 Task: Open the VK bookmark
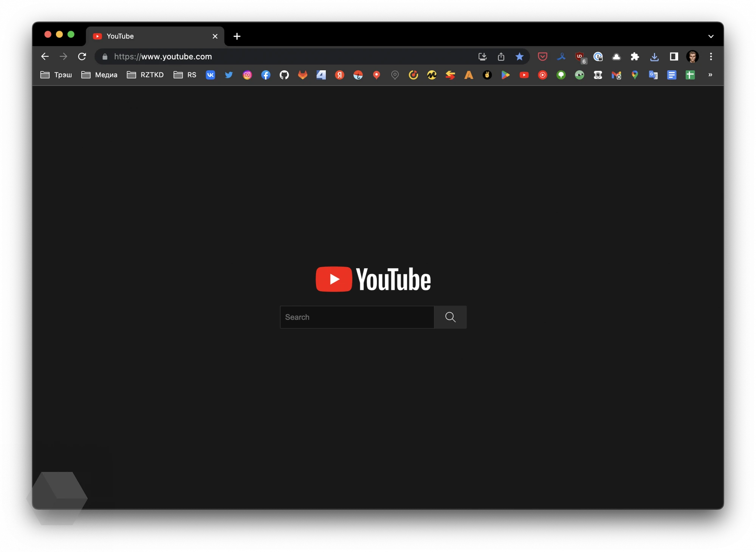(x=211, y=75)
